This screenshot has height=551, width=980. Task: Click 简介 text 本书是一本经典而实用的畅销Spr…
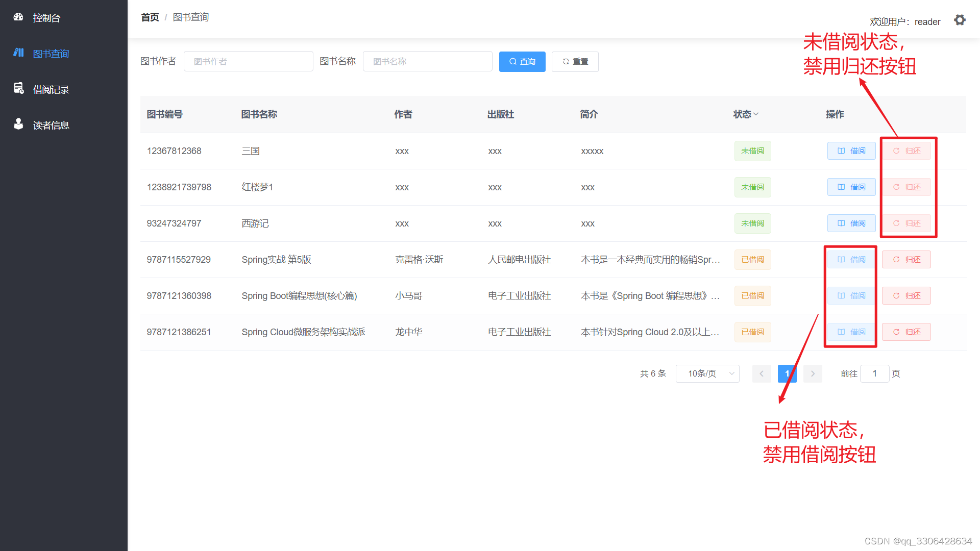(x=650, y=260)
